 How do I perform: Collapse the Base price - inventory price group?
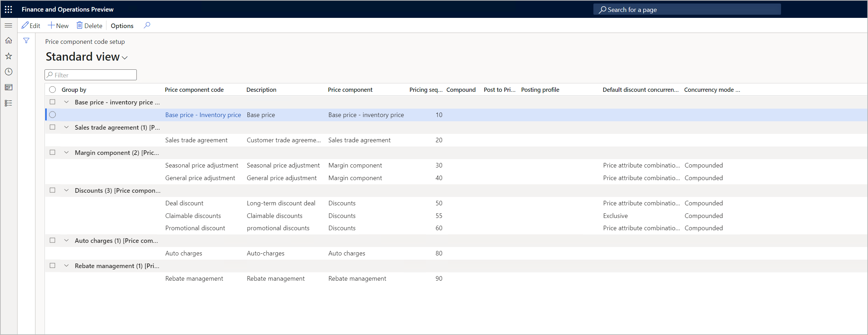click(66, 102)
